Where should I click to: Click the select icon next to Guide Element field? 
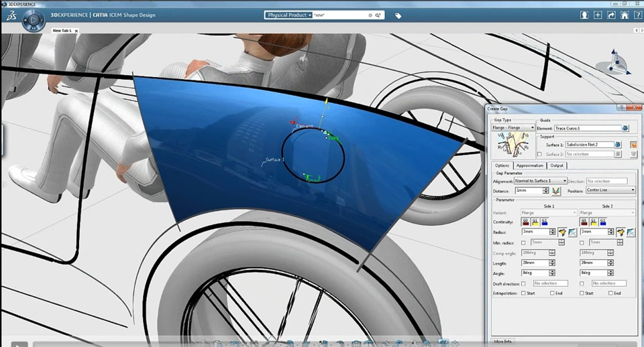click(x=625, y=129)
